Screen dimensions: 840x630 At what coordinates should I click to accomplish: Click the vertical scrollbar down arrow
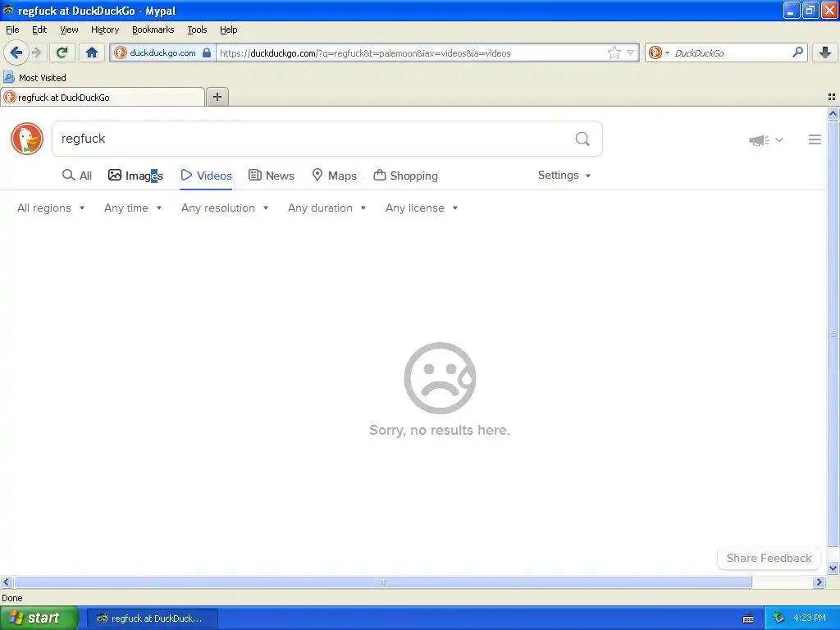click(x=833, y=568)
